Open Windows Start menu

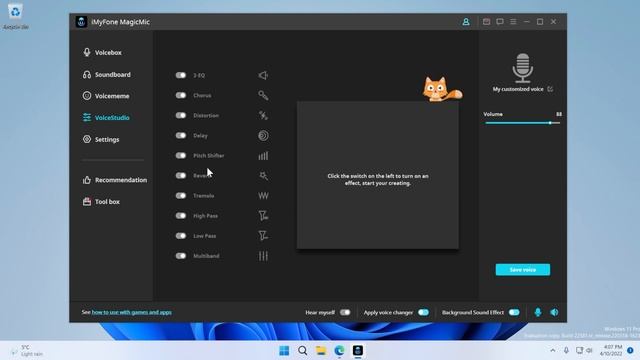[x=284, y=350]
